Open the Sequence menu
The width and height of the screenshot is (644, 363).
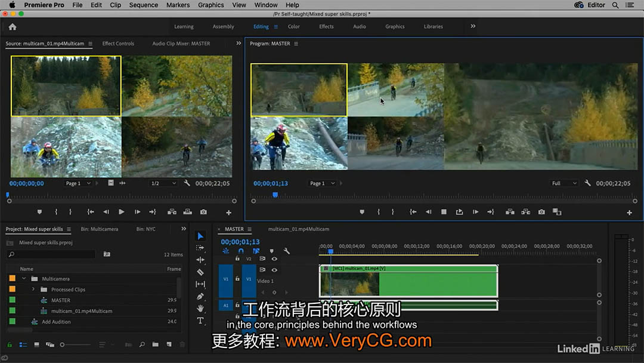click(143, 5)
